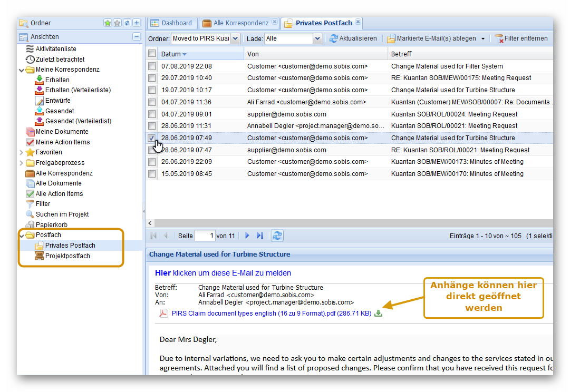Open Papierkorb in the sidebar
570x392 pixels.
click(51, 224)
